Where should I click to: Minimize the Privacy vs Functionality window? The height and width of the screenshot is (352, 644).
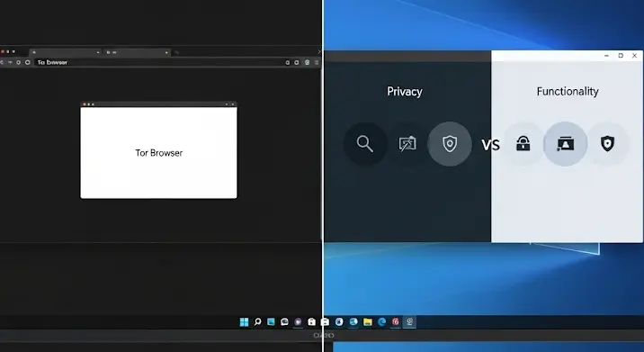[x=606, y=56]
